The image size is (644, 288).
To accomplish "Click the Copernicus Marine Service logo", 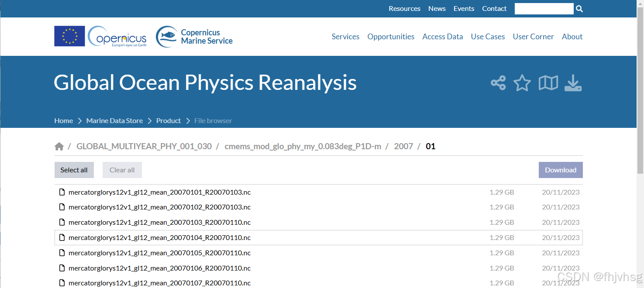I will pos(193,36).
